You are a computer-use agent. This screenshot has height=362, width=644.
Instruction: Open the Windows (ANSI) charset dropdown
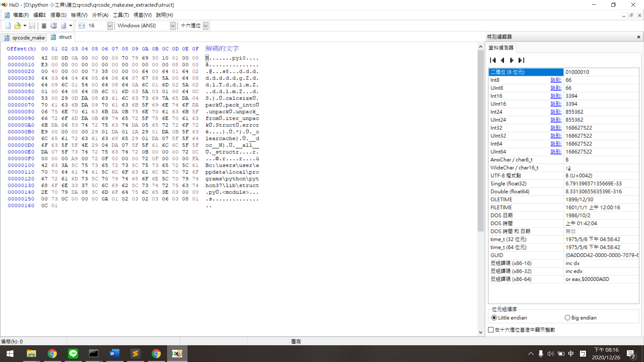point(173,26)
